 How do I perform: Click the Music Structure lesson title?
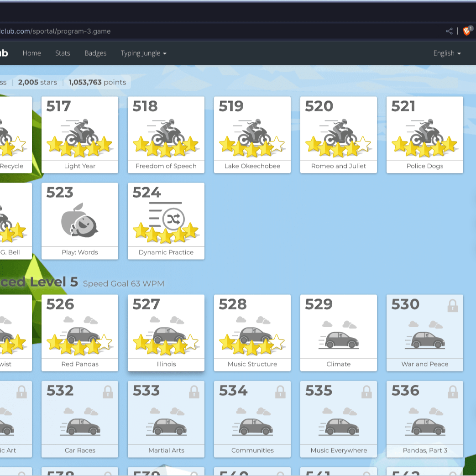[x=252, y=364]
